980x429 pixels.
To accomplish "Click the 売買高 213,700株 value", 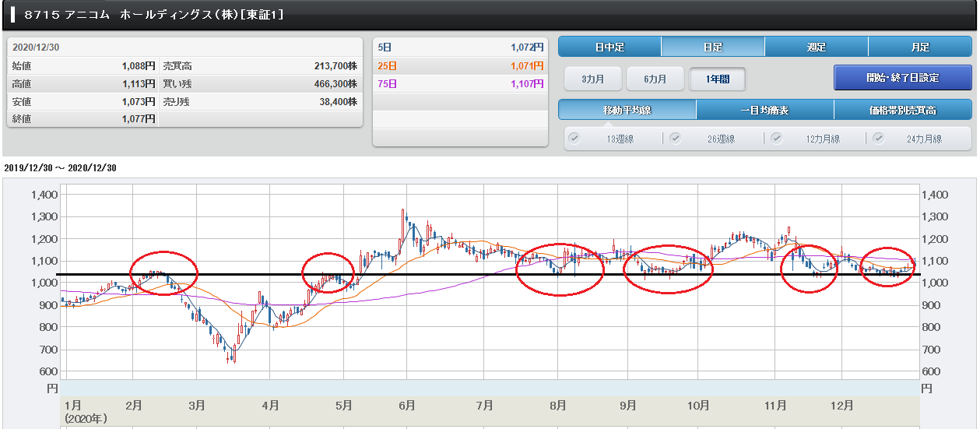I will pyautogui.click(x=335, y=66).
